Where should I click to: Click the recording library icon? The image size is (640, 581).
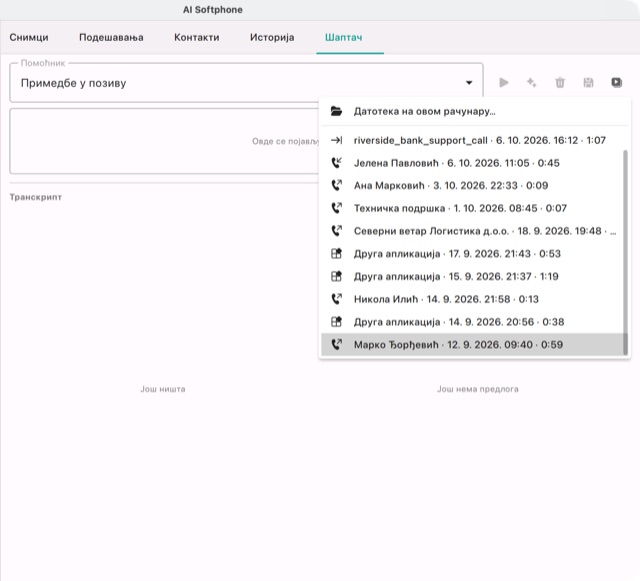click(616, 83)
